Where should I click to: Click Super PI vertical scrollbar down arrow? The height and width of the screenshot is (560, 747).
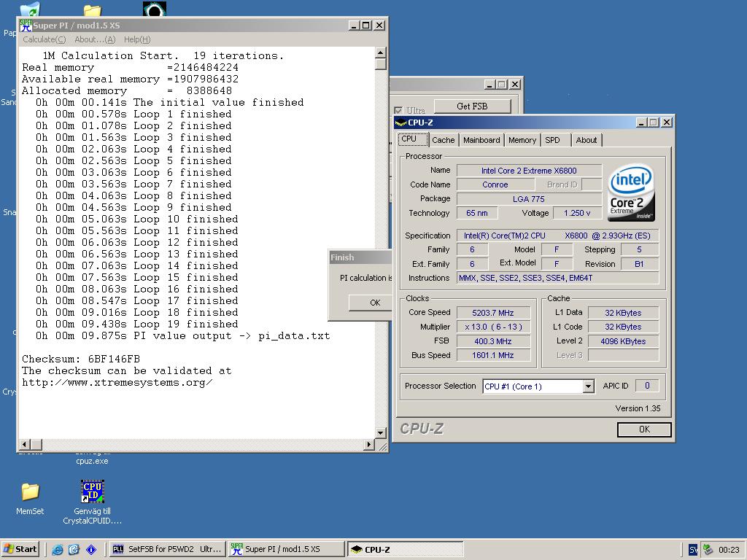point(381,433)
